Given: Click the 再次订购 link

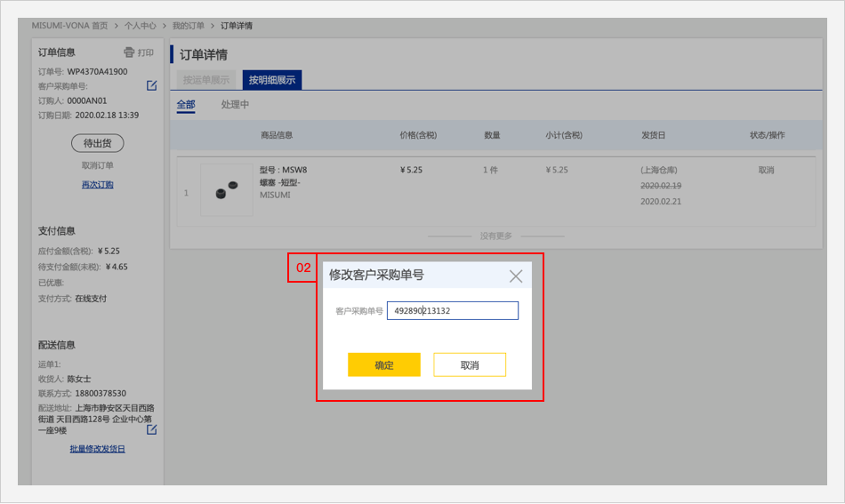Looking at the screenshot, I should 97,185.
